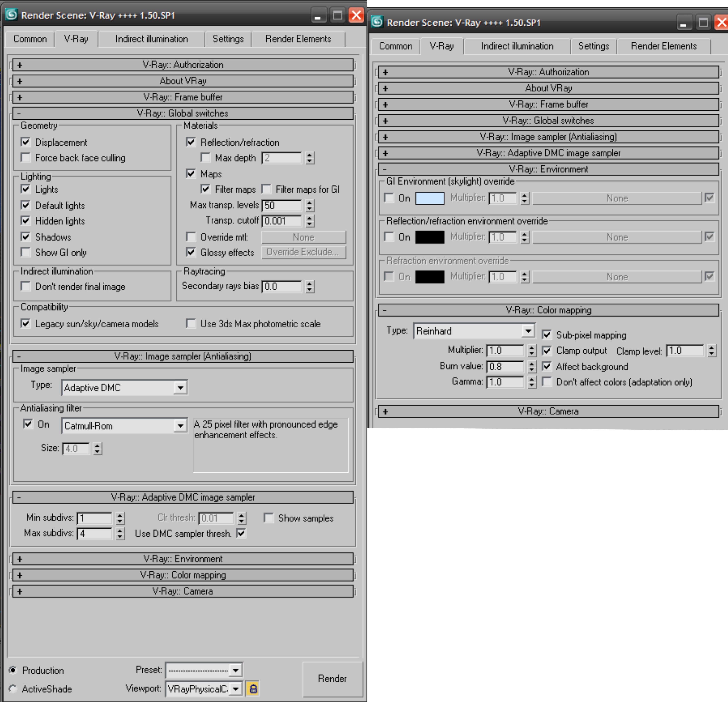Click Max transp. levels spinner arrows

(x=309, y=205)
